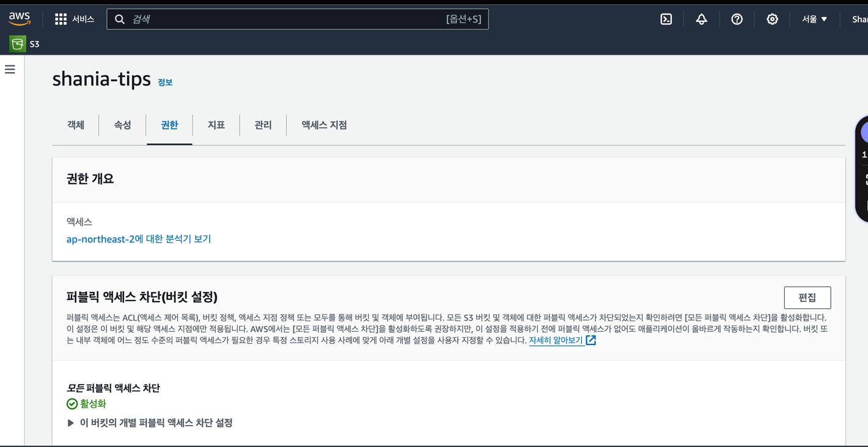This screenshot has width=868, height=447.
Task: Open the 서비스 grid menu icon
Action: (x=61, y=19)
